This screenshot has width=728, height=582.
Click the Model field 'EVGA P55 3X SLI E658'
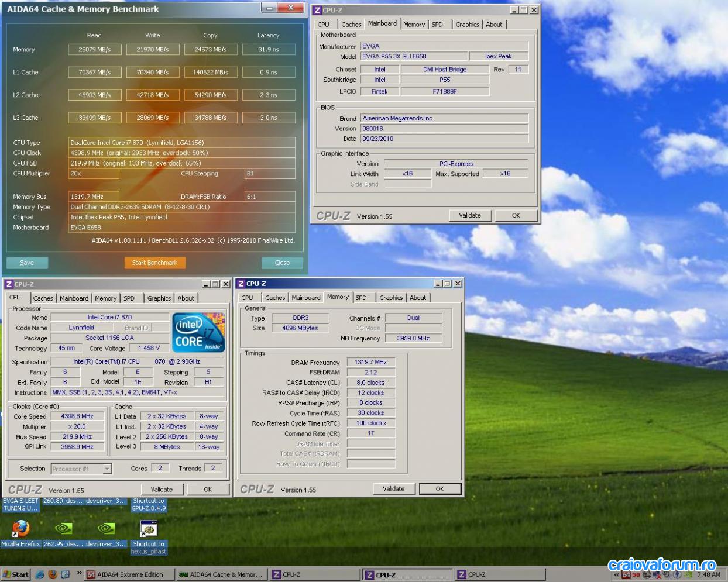click(x=414, y=57)
